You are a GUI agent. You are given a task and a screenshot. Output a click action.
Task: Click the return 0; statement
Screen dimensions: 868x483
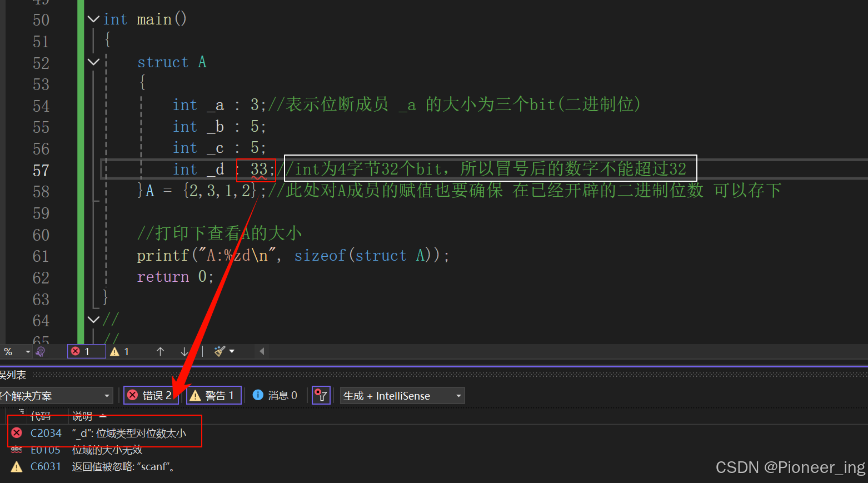175,276
